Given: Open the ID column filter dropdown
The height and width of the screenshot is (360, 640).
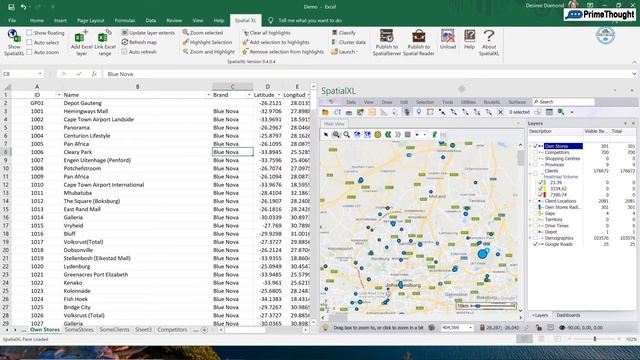Looking at the screenshot, I should tap(59, 95).
